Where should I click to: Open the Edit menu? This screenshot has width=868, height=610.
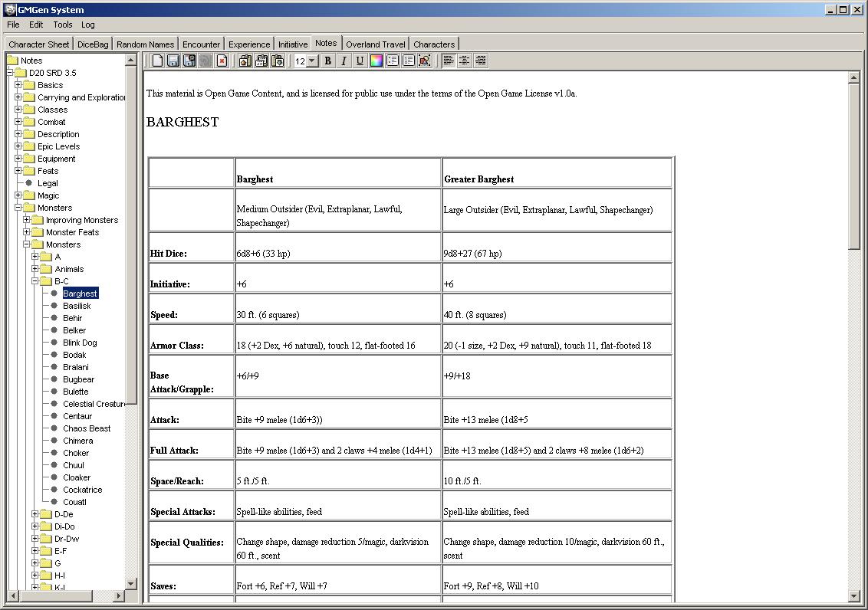point(36,25)
